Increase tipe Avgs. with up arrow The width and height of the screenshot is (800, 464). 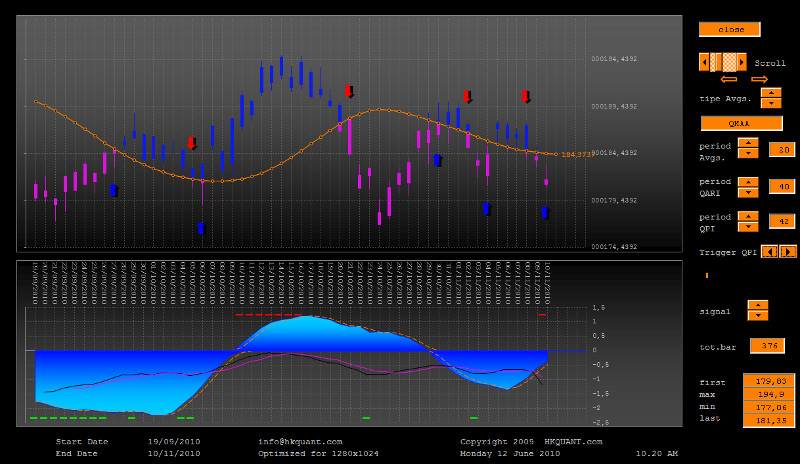click(771, 93)
